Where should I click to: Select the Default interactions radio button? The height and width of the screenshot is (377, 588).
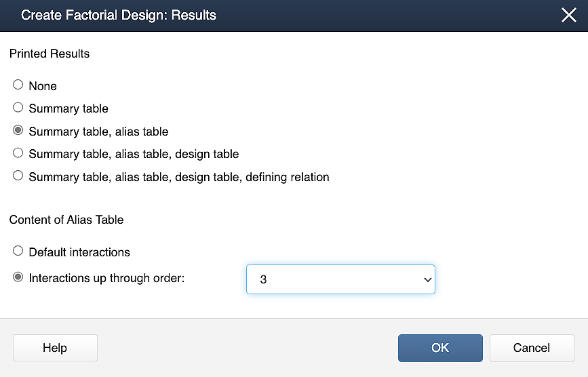(x=18, y=252)
